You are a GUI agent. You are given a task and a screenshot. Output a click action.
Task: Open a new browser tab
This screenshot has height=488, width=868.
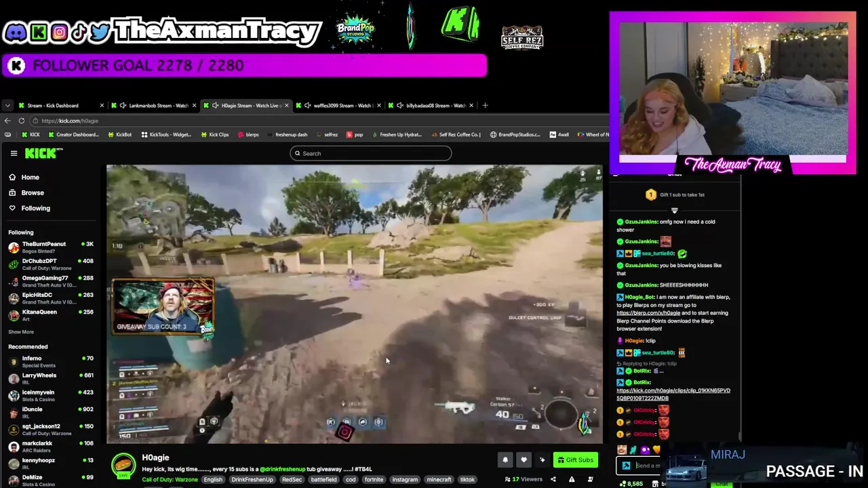[485, 105]
